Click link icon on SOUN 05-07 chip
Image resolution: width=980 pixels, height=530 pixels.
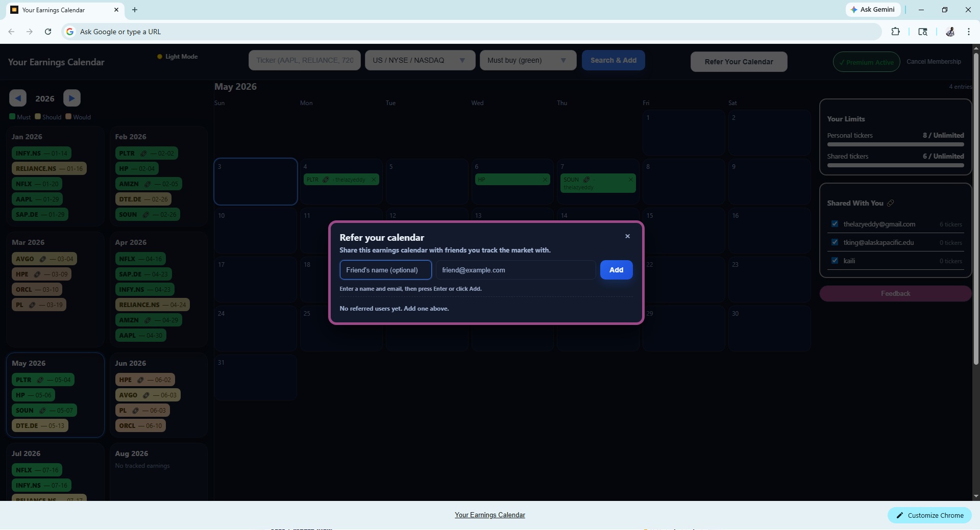click(x=43, y=410)
